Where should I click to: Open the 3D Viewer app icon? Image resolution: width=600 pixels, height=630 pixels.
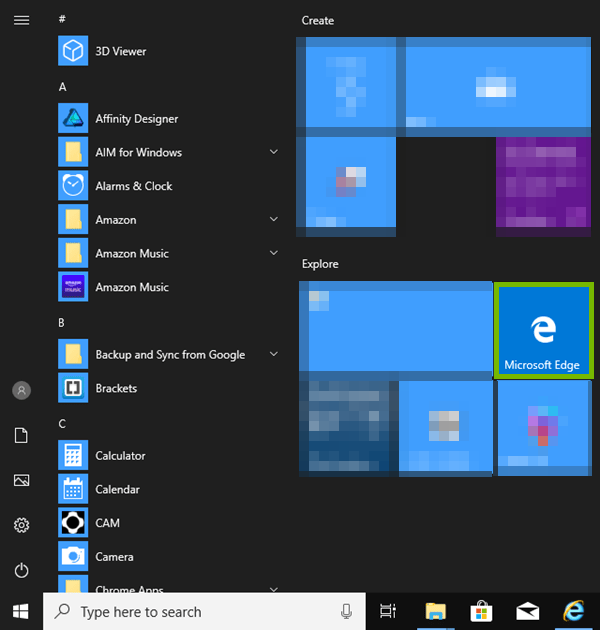point(73,51)
